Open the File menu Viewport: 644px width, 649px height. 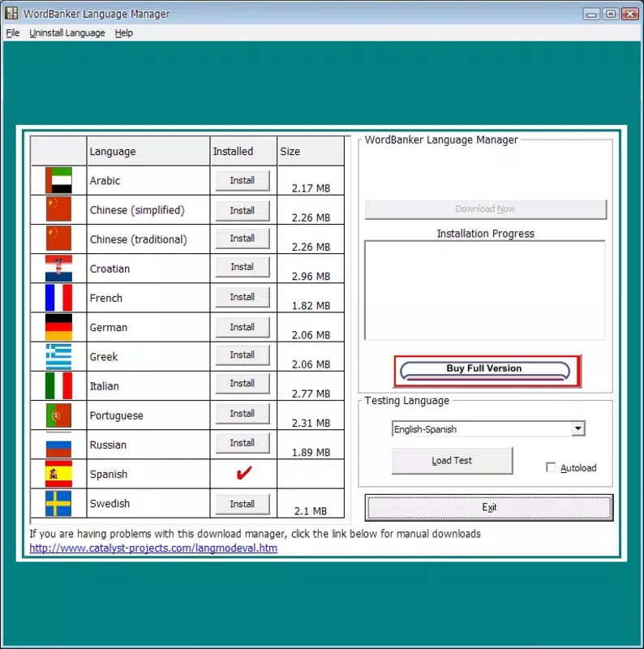tap(13, 32)
